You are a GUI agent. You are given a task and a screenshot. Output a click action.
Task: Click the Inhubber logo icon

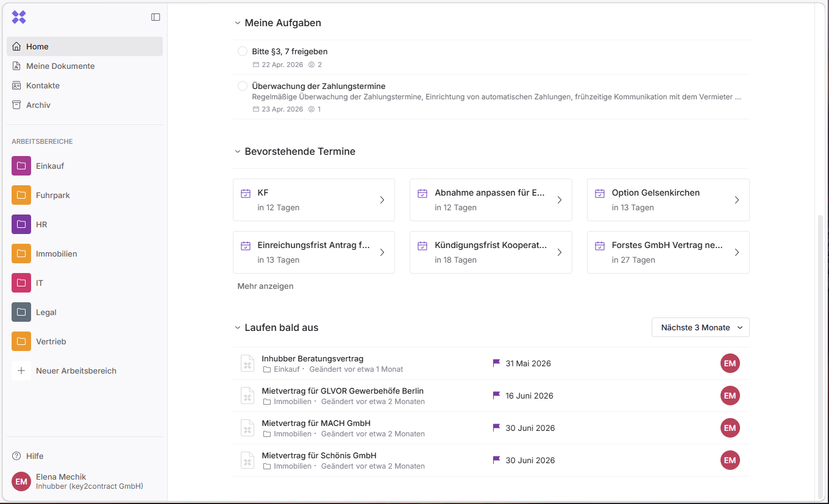pos(19,17)
